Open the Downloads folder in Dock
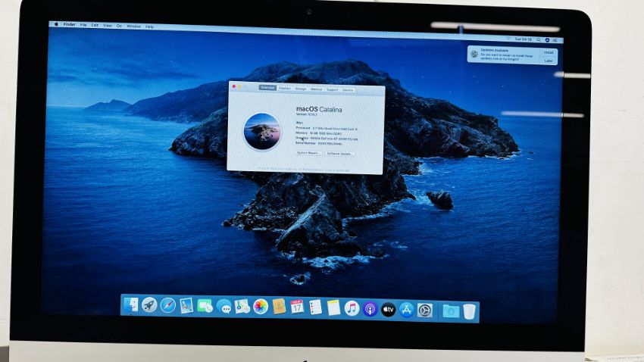644x362 pixels. tap(451, 311)
